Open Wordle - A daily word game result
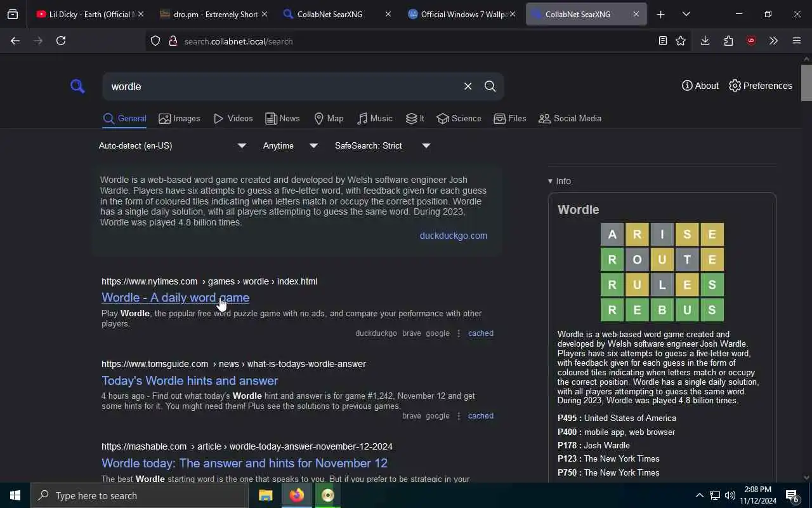Image resolution: width=812 pixels, height=508 pixels. [175, 298]
